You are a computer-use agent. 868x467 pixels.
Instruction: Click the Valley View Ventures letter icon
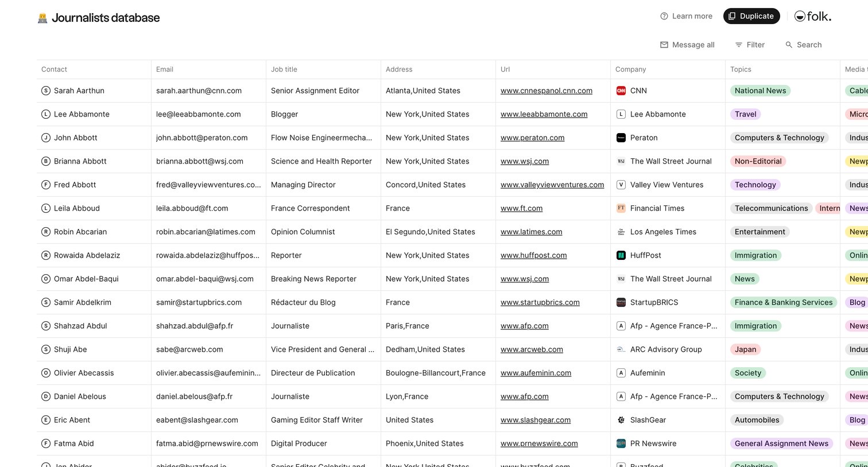tap(621, 185)
